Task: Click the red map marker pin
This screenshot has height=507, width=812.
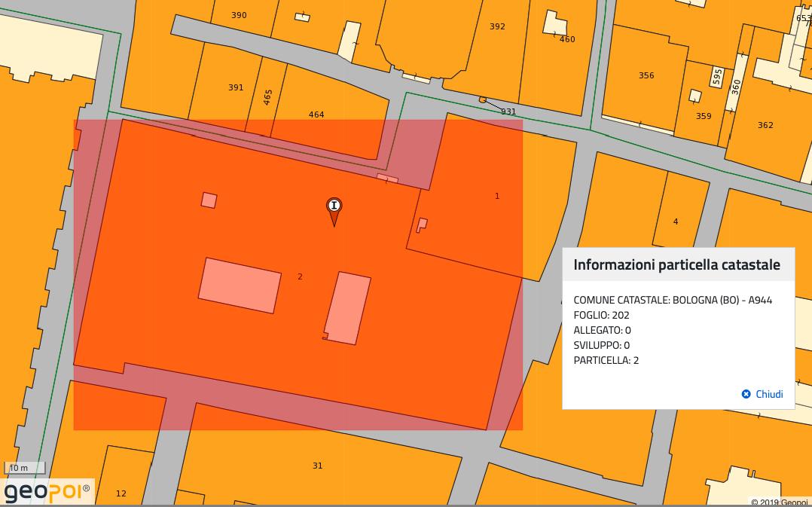Action: [334, 208]
